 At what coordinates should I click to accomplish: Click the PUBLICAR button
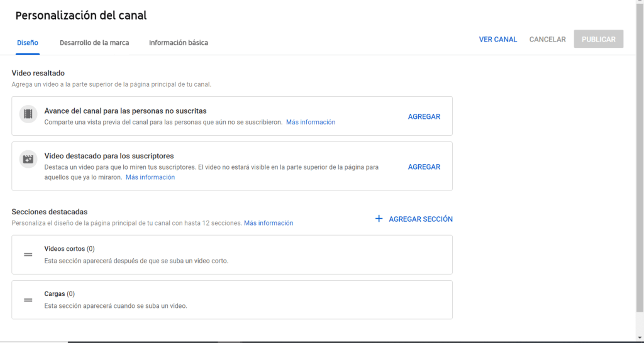[599, 39]
